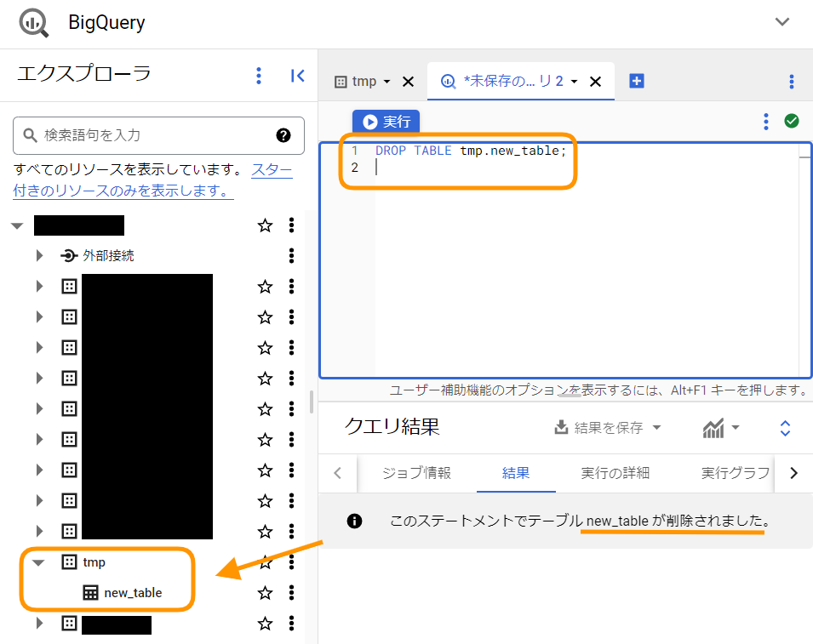Open the tmp tab dropdown arrow
Viewport: 813px width, 644px height.
click(x=386, y=82)
